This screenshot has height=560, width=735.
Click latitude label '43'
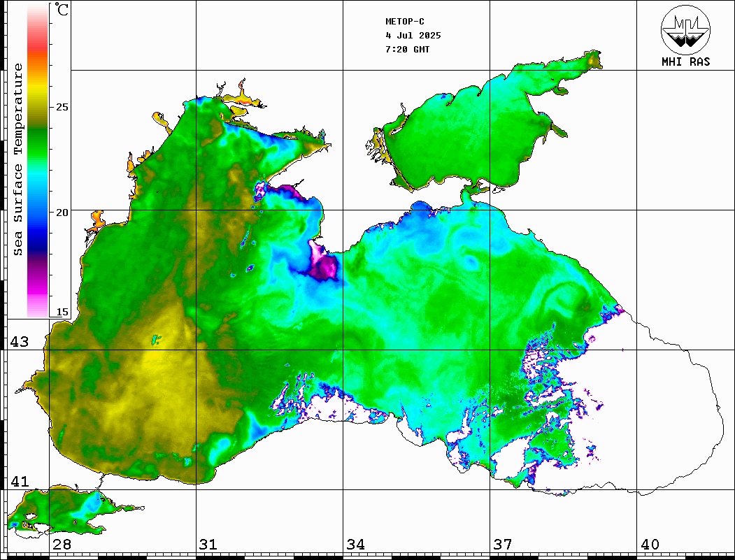point(20,342)
